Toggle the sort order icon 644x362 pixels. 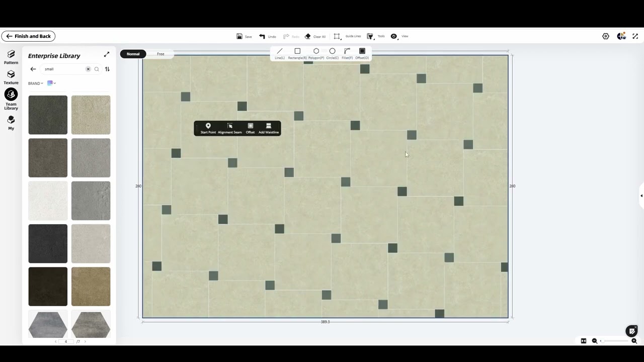[x=107, y=69]
